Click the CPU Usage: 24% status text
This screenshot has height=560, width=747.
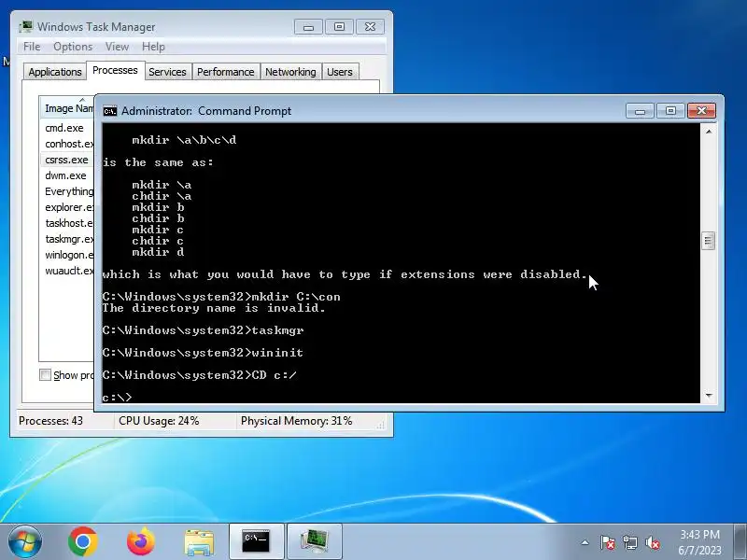point(159,421)
